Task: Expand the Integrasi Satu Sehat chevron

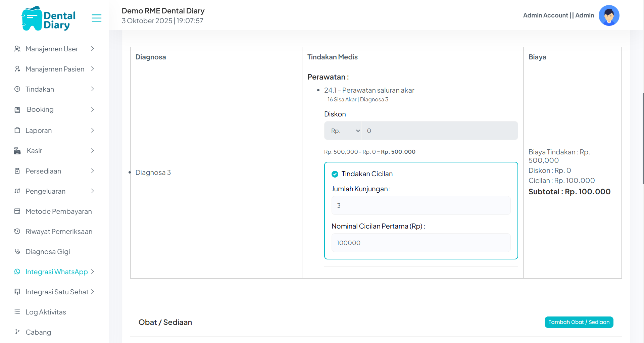Action: (x=93, y=292)
